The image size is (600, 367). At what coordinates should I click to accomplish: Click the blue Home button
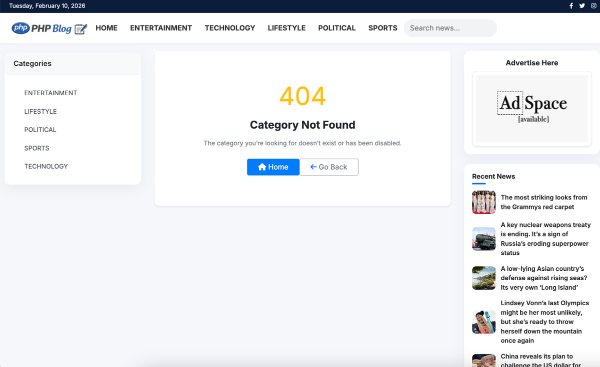pos(273,167)
